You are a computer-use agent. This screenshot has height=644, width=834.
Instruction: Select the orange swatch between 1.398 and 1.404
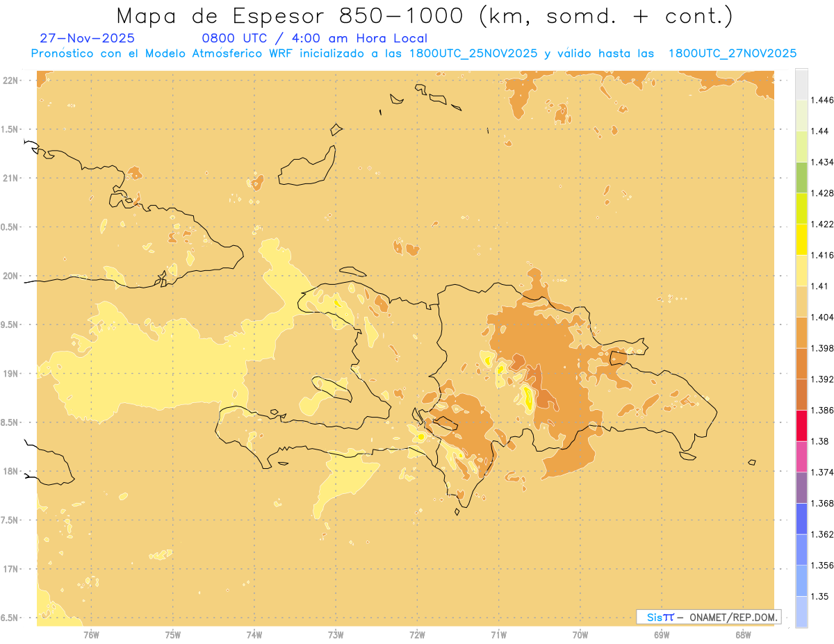pos(801,332)
